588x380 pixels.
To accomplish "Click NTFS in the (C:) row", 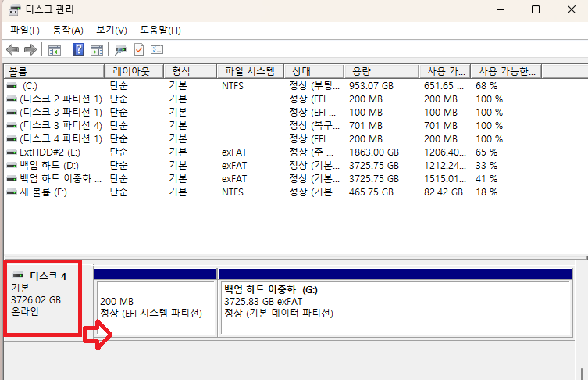I will point(233,85).
